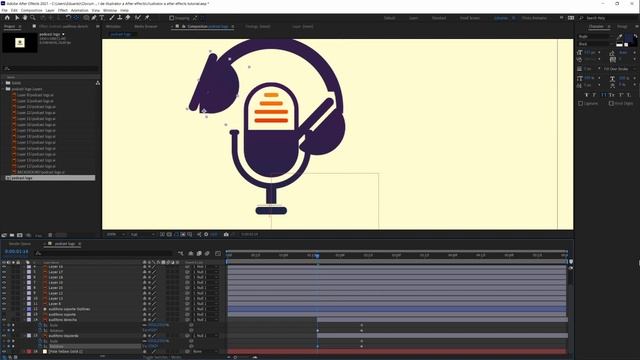Select the Eraser tool
640x360 pixels.
[x=128, y=18]
